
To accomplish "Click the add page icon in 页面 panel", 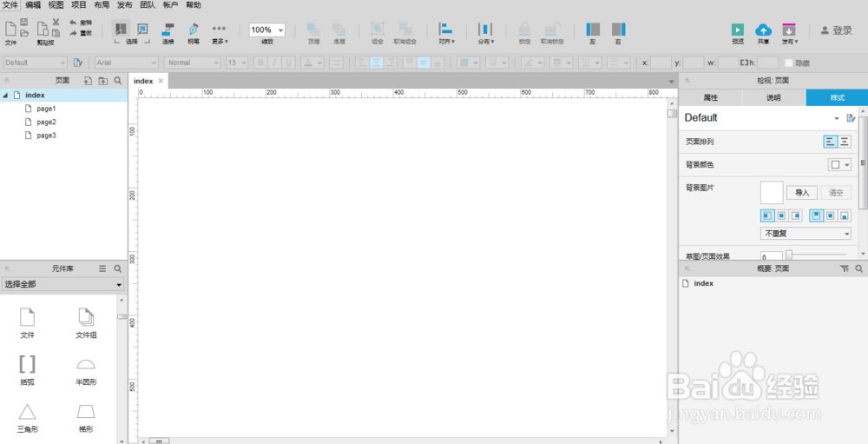I will pos(88,81).
